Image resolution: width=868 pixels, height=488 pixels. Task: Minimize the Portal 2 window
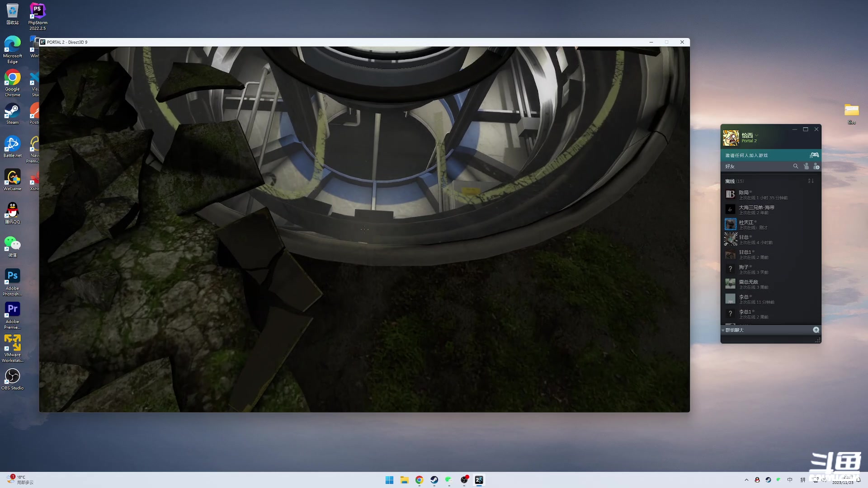[651, 42]
